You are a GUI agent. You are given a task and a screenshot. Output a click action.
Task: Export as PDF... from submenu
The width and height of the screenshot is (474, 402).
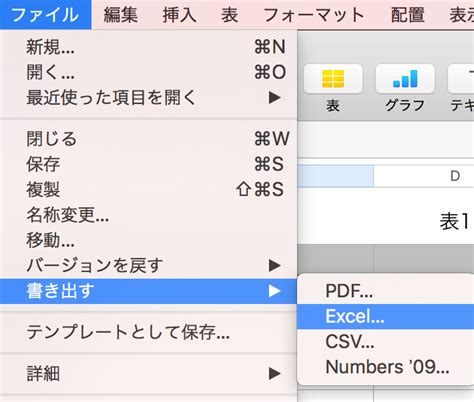click(386, 291)
